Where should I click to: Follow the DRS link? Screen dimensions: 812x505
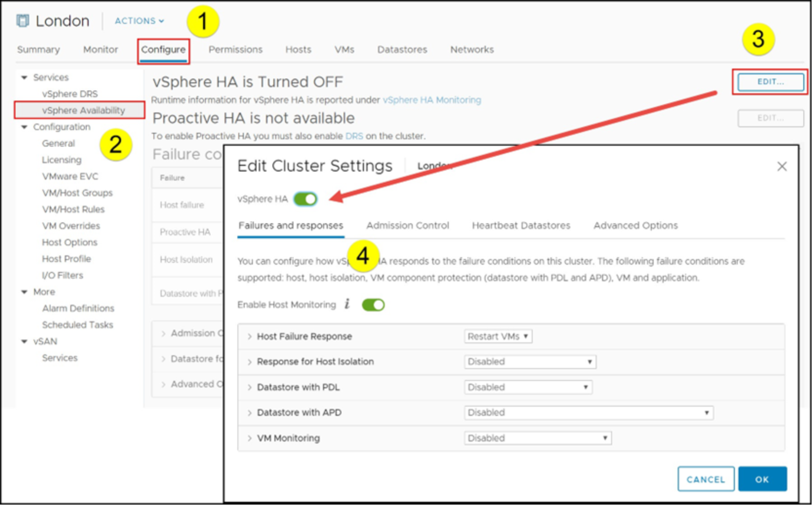tap(354, 136)
